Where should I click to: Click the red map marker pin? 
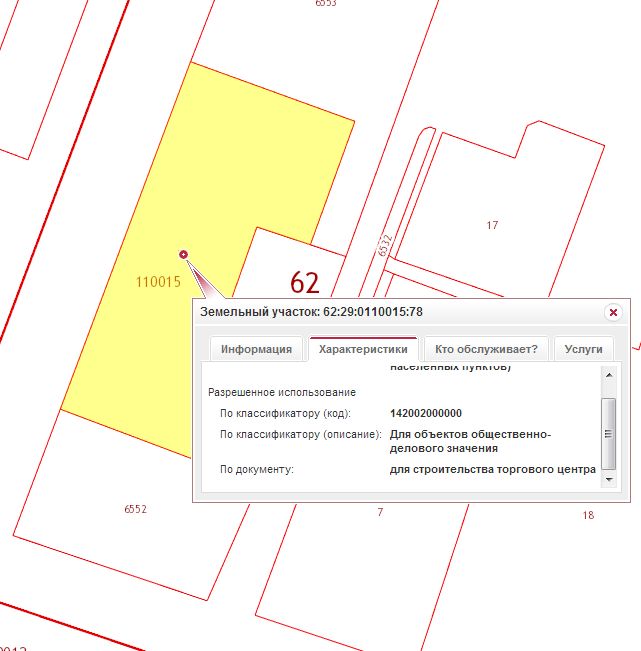tap(183, 254)
